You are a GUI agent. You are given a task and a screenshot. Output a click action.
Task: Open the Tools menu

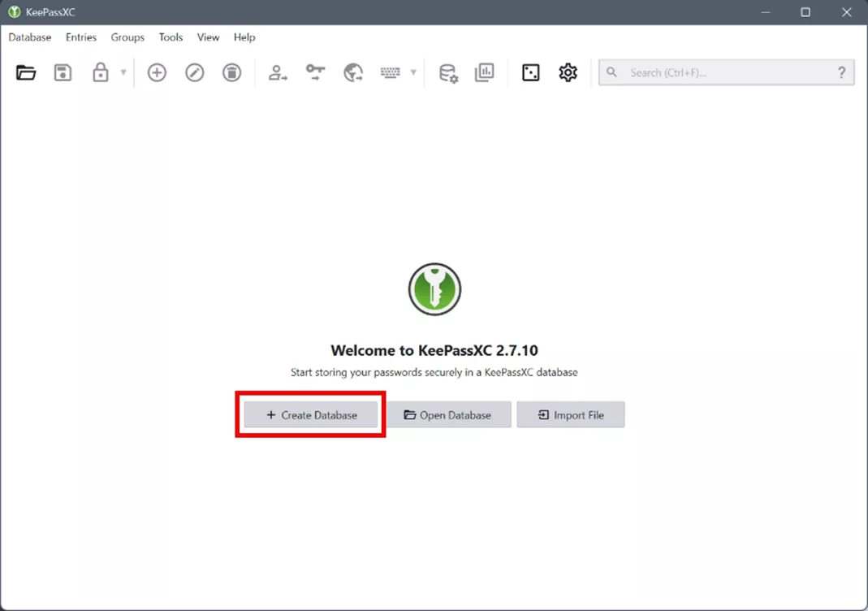tap(171, 37)
